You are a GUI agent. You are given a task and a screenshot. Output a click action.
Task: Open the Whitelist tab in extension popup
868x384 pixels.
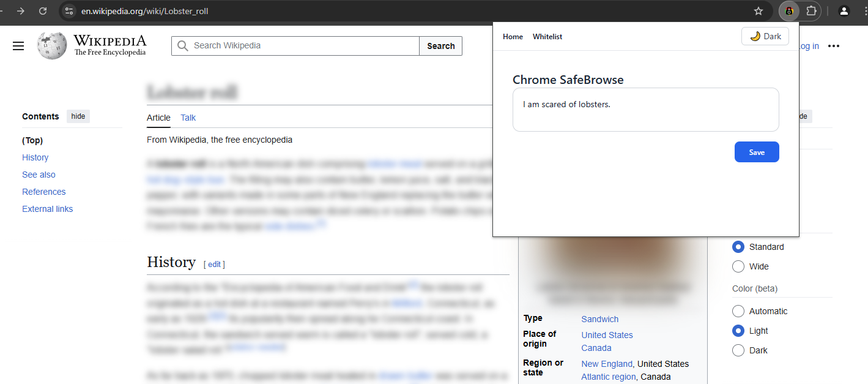[x=547, y=37]
